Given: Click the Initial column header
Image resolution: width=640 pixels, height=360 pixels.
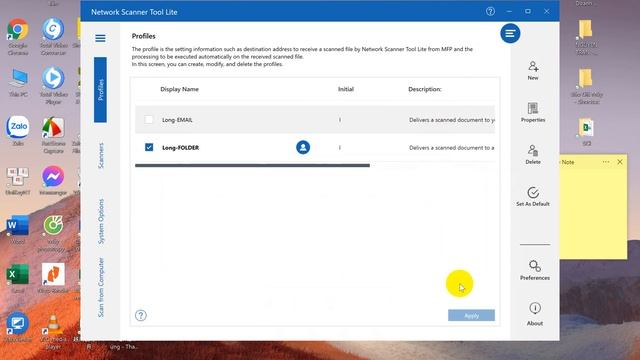Looking at the screenshot, I should 346,89.
